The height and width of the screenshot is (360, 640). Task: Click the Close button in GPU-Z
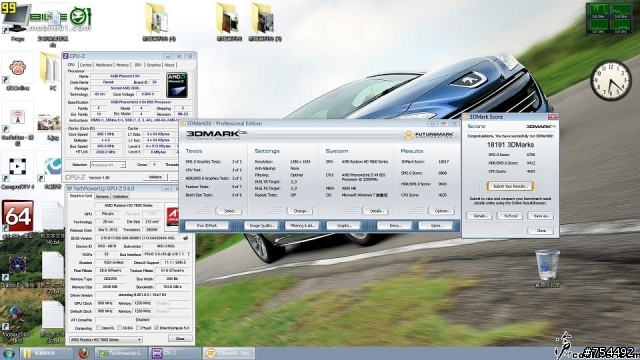click(180, 338)
